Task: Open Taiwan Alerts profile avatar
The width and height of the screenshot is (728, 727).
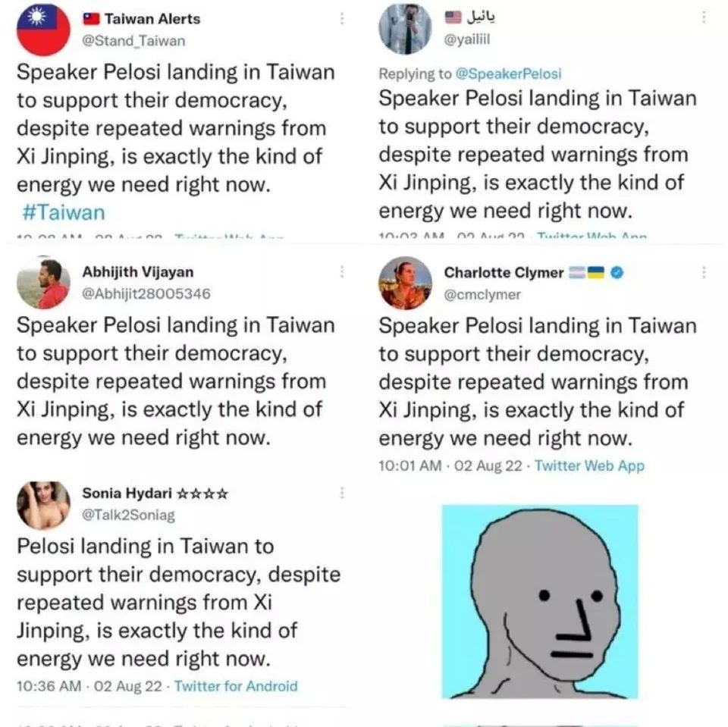Action: (43, 30)
